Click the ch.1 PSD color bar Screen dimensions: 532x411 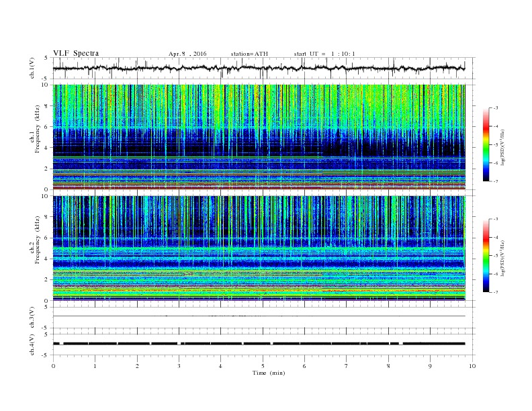[x=486, y=144]
